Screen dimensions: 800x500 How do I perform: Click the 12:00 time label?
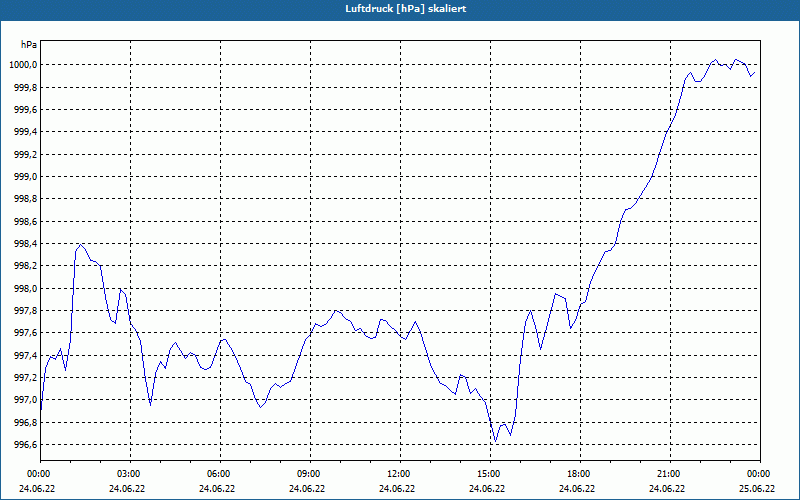point(398,474)
